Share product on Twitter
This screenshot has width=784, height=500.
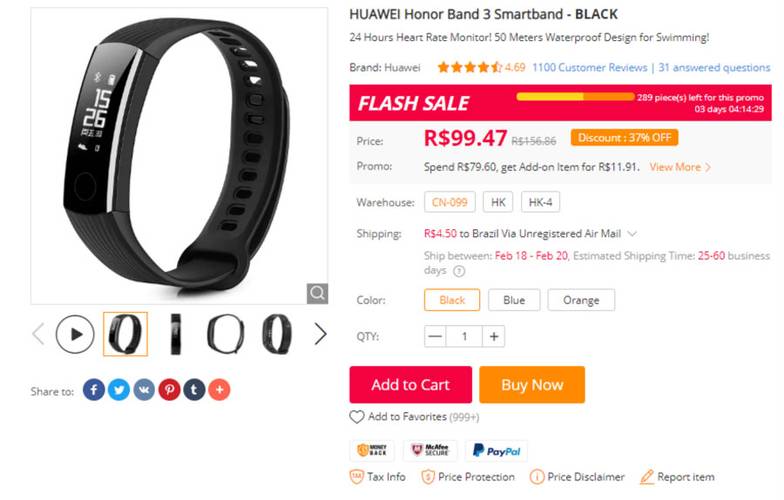pos(119,390)
